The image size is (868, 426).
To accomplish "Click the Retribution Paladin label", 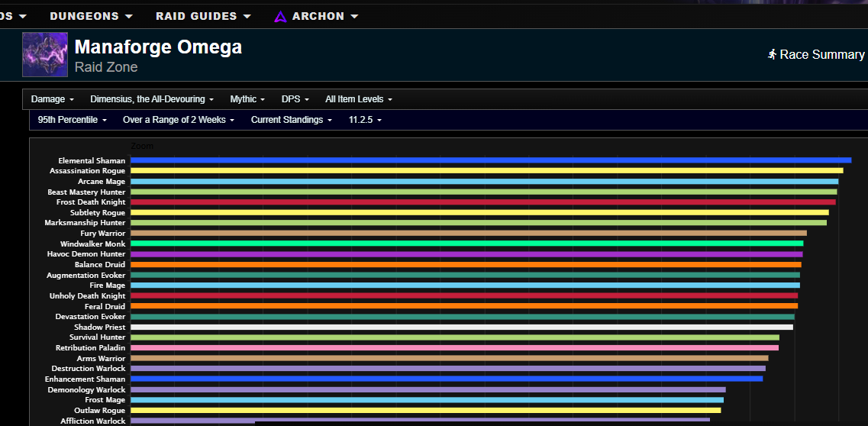I will [91, 348].
